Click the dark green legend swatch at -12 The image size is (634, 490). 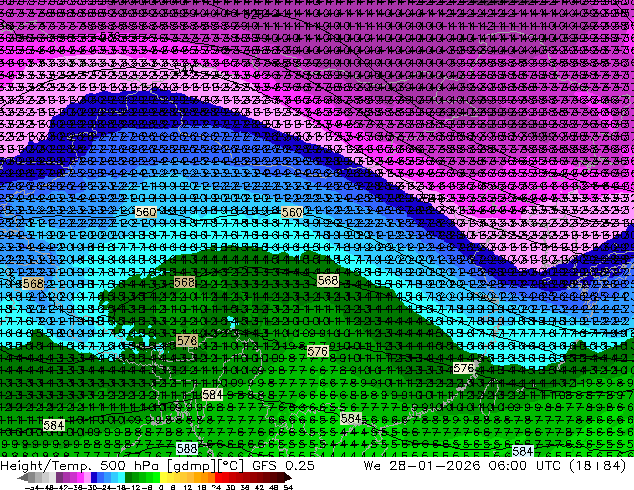point(129,477)
